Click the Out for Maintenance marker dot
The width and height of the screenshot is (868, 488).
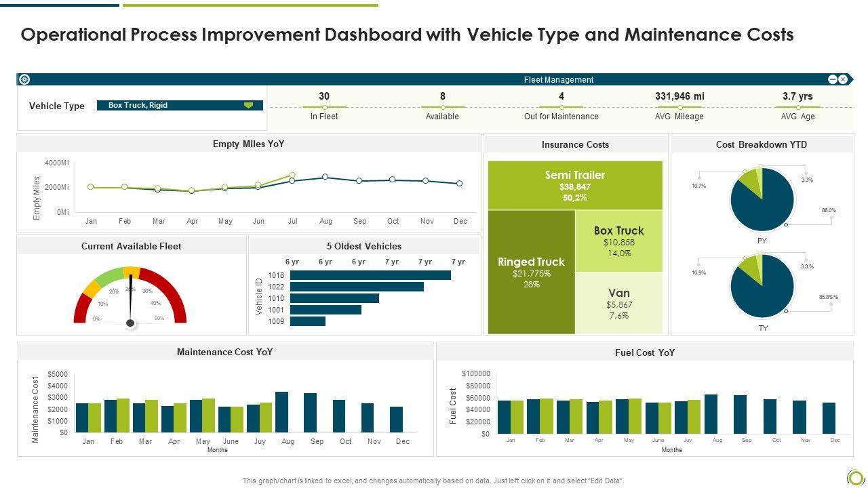coord(561,107)
